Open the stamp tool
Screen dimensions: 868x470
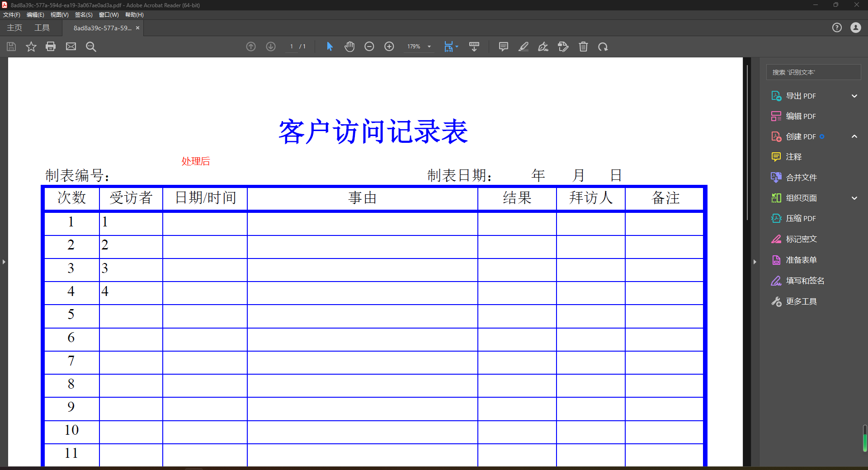[563, 47]
